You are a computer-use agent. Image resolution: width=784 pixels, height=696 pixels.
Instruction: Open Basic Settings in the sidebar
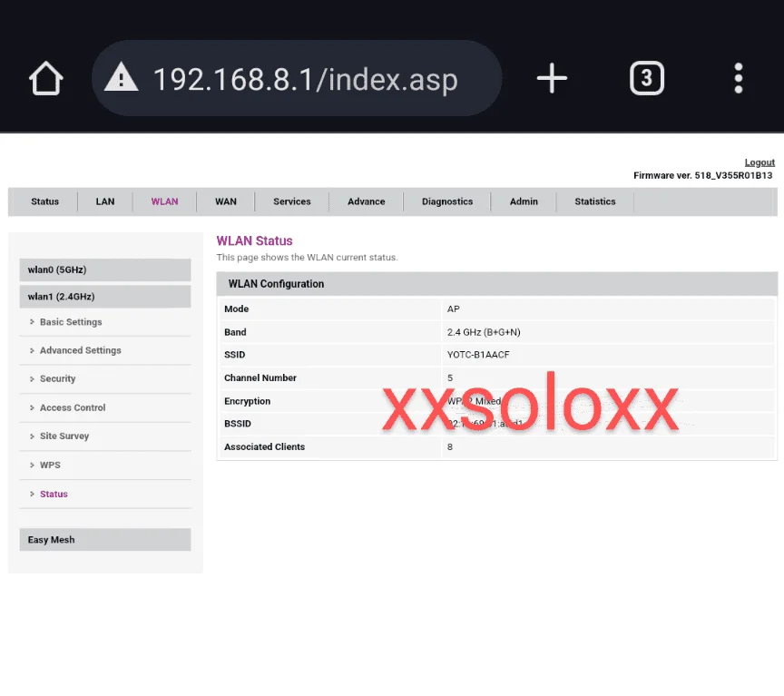coord(71,322)
